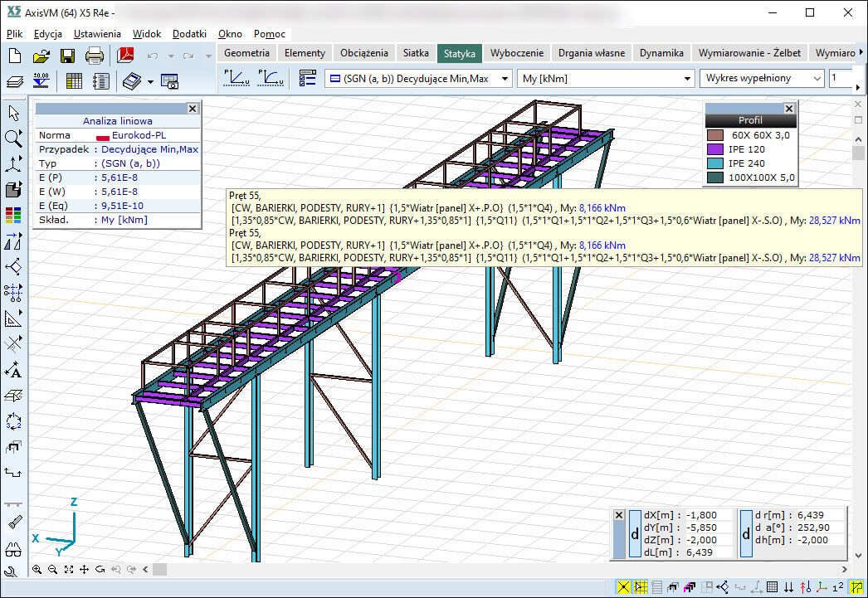The width and height of the screenshot is (868, 598).
Task: Switch to the Wybaczenie tab
Action: click(x=516, y=52)
